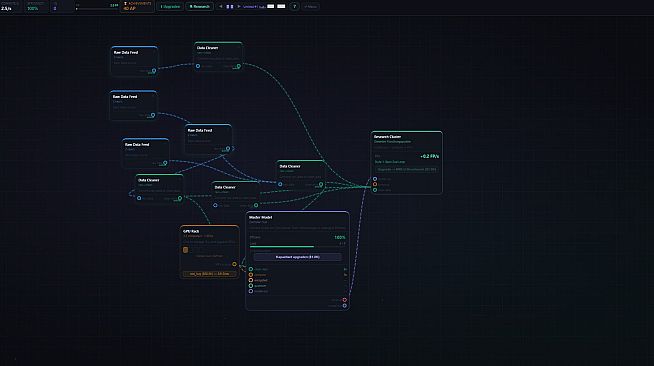Select the green input port on Research Cluster
This screenshot has height=366, width=654.
pyautogui.click(x=375, y=190)
